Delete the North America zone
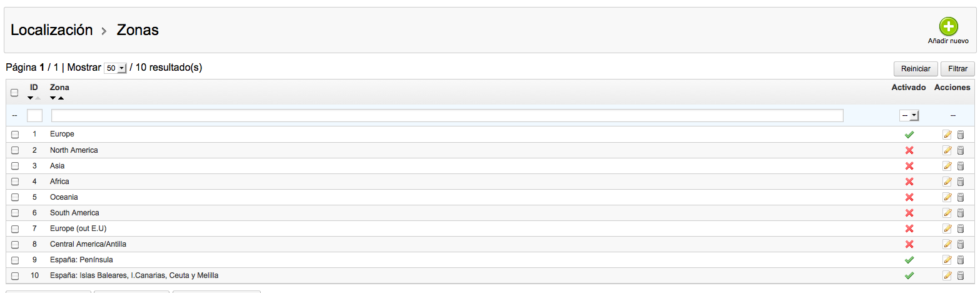 pyautogui.click(x=961, y=150)
